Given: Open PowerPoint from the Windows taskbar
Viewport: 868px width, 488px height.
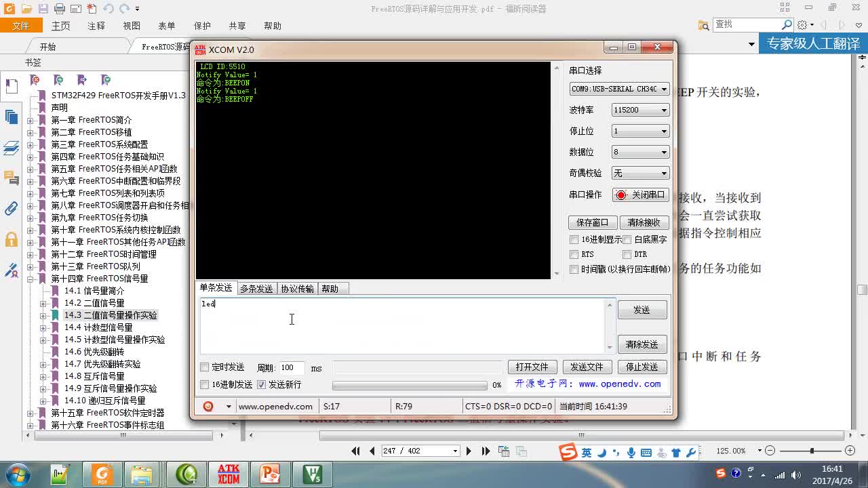Looking at the screenshot, I should click(x=270, y=474).
